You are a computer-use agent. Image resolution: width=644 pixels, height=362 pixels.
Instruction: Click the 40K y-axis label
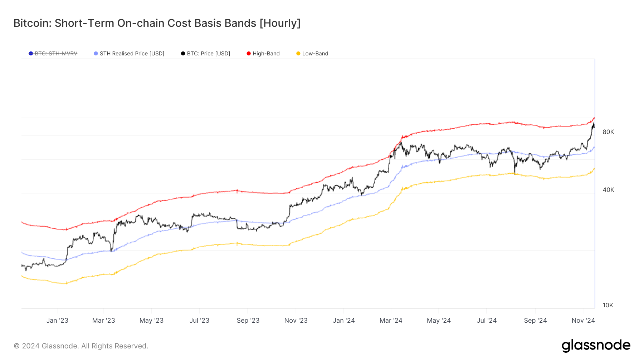pyautogui.click(x=608, y=190)
